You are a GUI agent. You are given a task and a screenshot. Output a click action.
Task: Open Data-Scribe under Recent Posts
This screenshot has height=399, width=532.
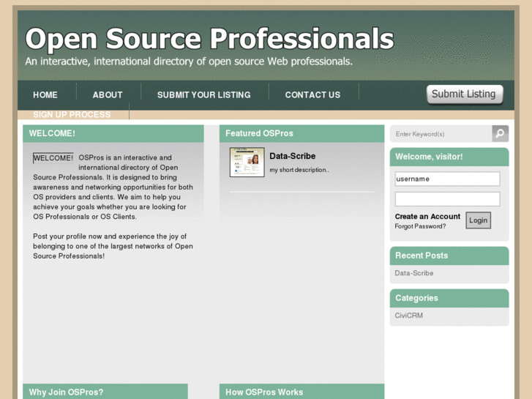[414, 273]
